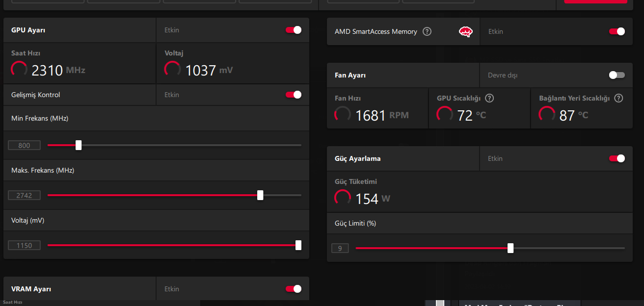Click the Gelişmiş Kontrol label

click(x=36, y=95)
